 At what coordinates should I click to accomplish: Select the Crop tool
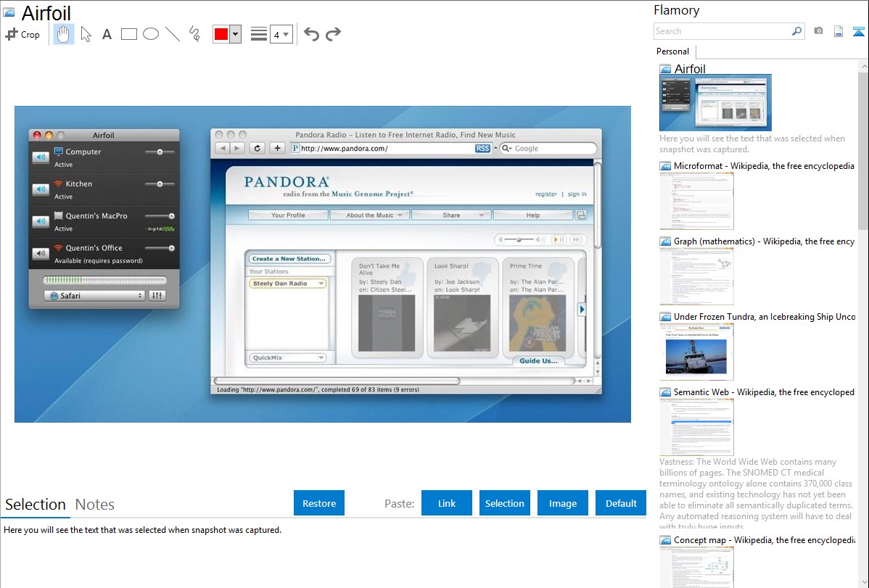[x=22, y=34]
